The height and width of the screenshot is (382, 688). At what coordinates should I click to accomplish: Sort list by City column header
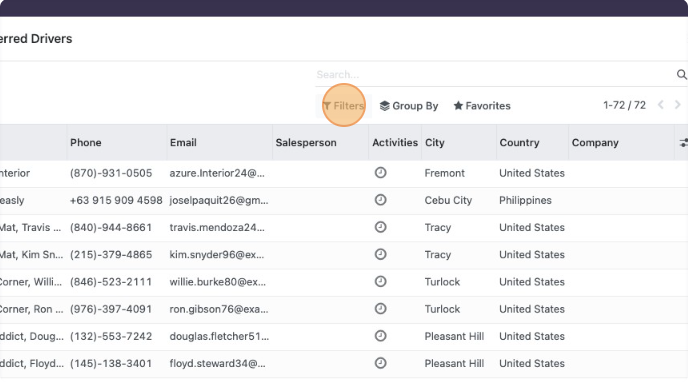435,143
